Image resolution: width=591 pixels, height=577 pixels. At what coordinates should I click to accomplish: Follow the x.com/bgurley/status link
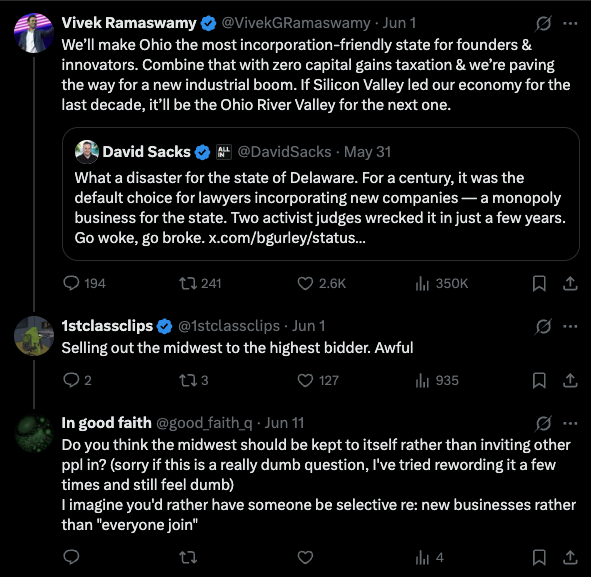(287, 238)
